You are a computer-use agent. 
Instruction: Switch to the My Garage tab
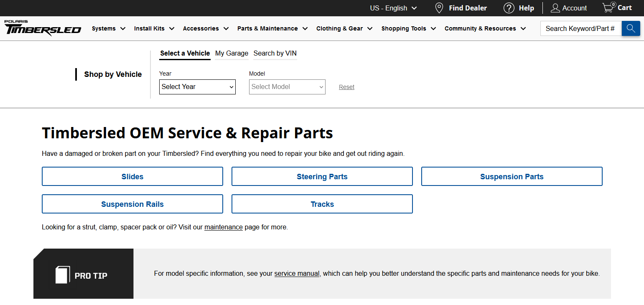point(232,53)
